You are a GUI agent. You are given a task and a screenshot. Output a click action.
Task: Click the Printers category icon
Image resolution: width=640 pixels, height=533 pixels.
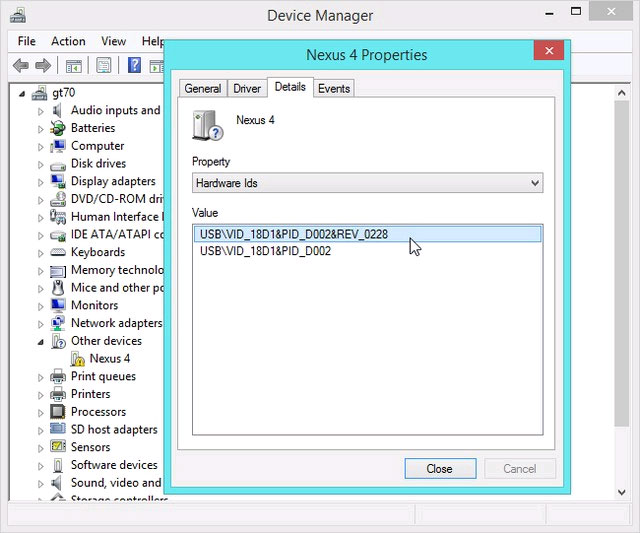pyautogui.click(x=58, y=394)
